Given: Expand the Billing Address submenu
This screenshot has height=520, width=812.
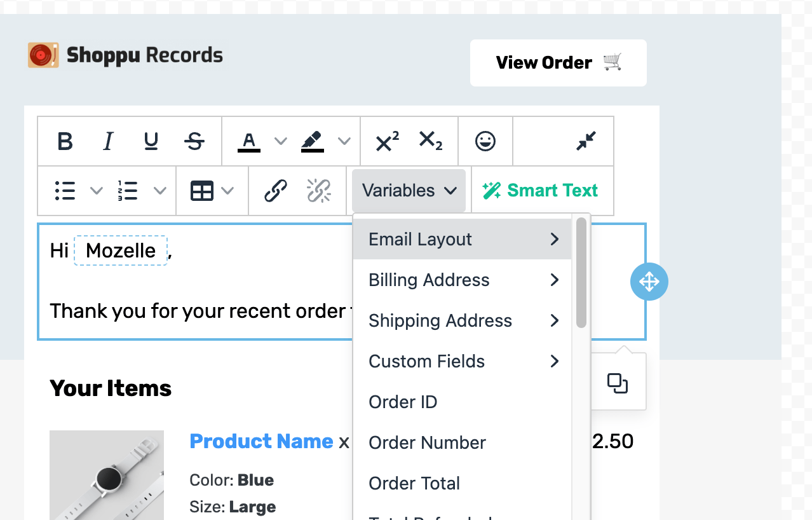Looking at the screenshot, I should (462, 280).
